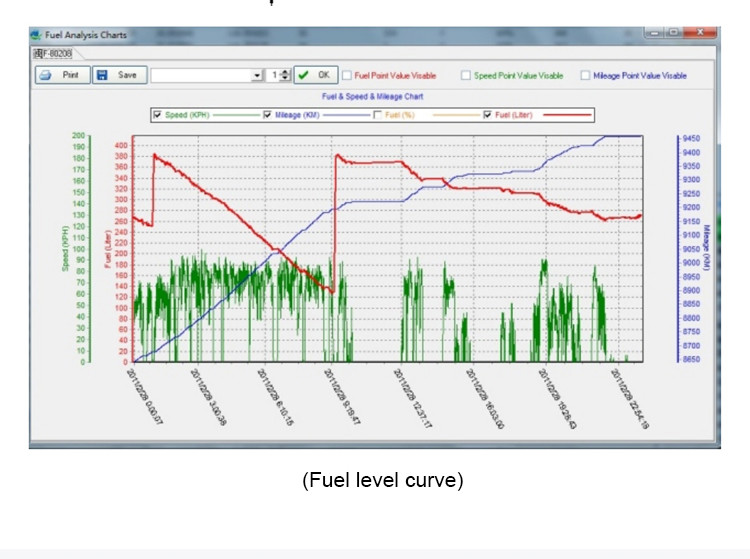Screen dimensions: 750x559
Task: Click the Print button
Action: coord(63,75)
